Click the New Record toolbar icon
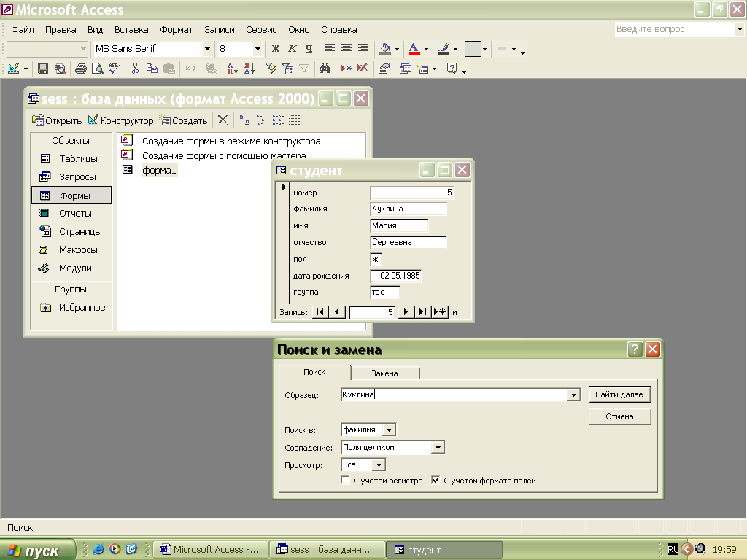The height and width of the screenshot is (560, 747). tap(347, 69)
